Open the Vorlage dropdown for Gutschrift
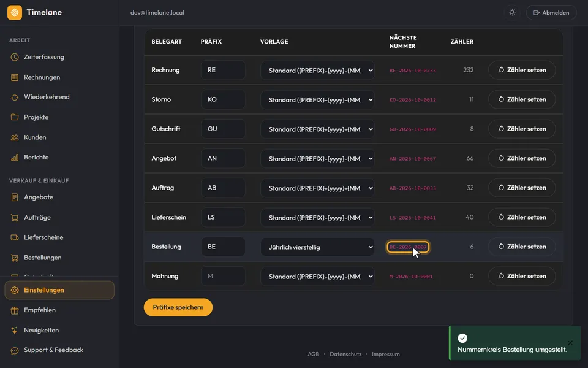The image size is (588, 368). coord(317,129)
